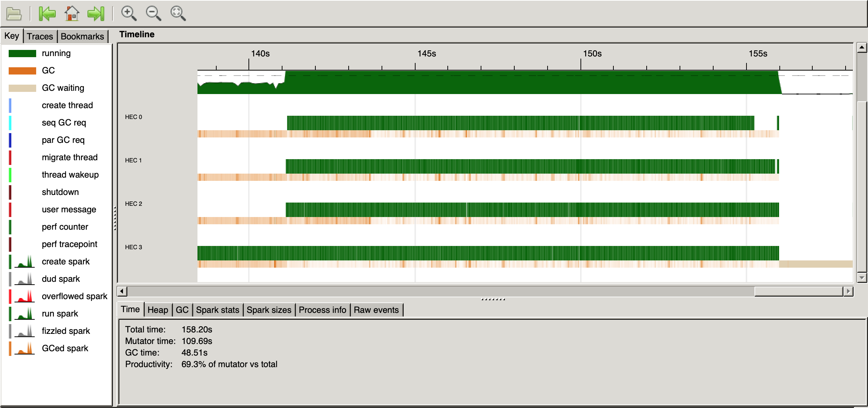Jump to start with green left arrow

(47, 14)
